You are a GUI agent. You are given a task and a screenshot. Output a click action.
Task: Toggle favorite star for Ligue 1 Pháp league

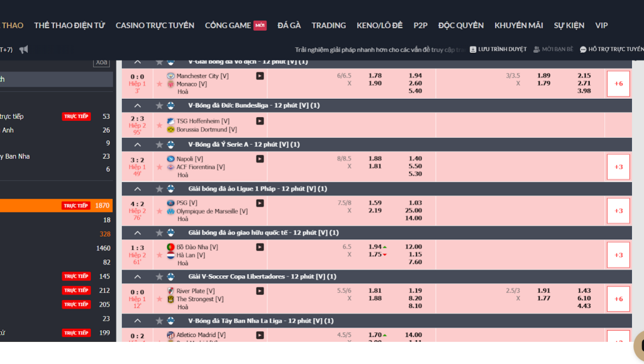(159, 188)
